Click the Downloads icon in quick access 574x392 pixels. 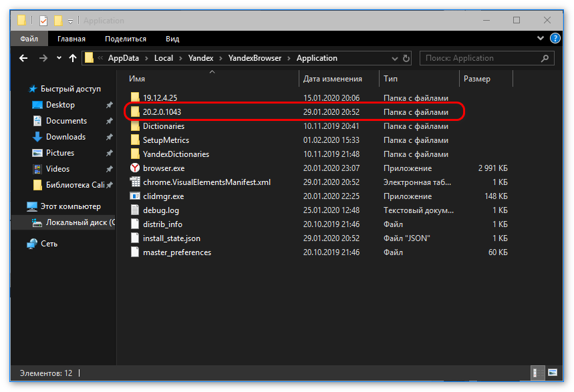click(37, 137)
